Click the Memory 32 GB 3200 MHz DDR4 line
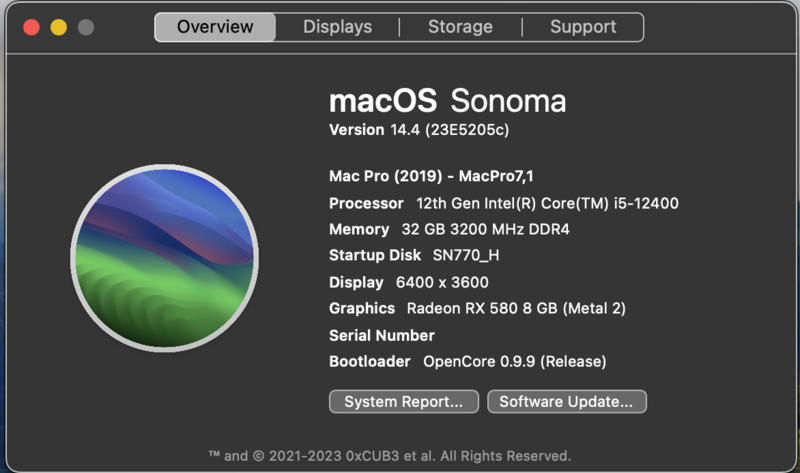This screenshot has width=800, height=473. (x=449, y=229)
